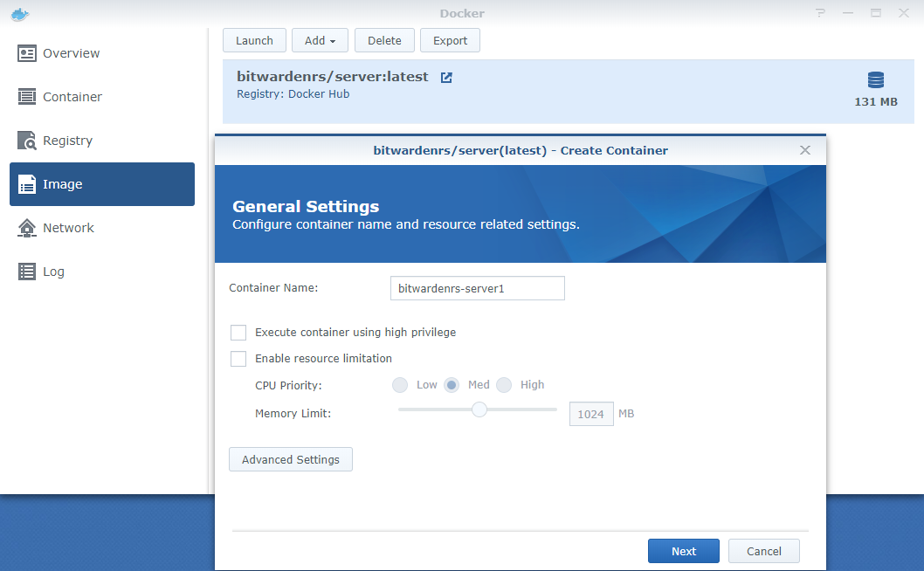Click the Overview sidebar icon
This screenshot has width=924, height=571.
[26, 53]
